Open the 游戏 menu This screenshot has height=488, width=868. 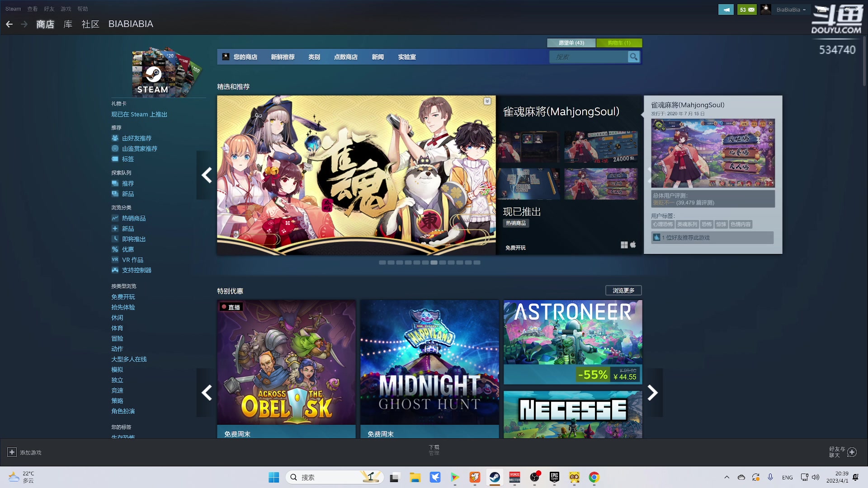click(66, 9)
